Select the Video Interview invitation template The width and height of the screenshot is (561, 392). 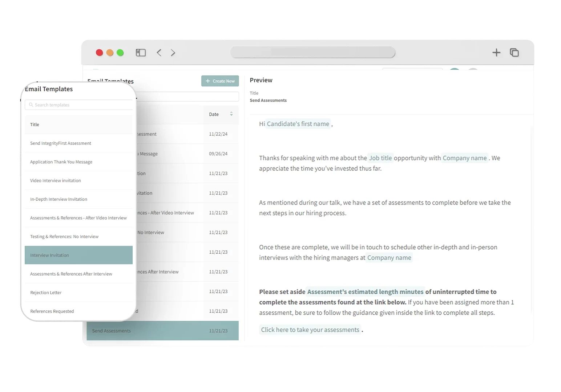coord(55,180)
